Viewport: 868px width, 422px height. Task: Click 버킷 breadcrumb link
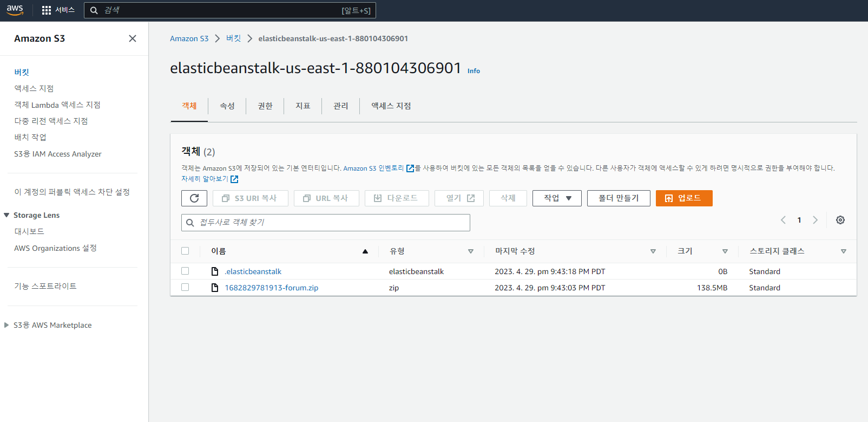(x=234, y=38)
